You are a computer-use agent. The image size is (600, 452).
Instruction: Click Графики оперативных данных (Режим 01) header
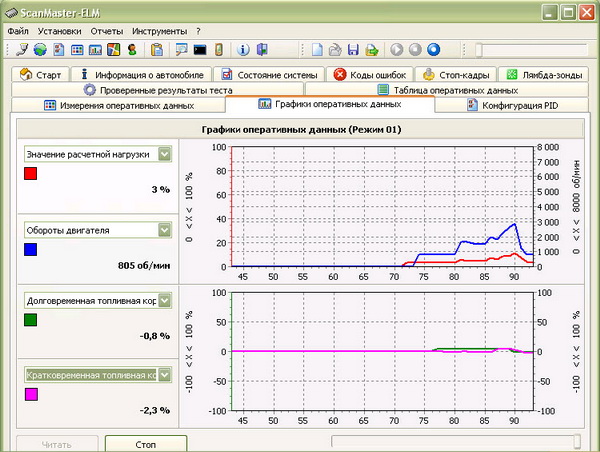coord(302,129)
